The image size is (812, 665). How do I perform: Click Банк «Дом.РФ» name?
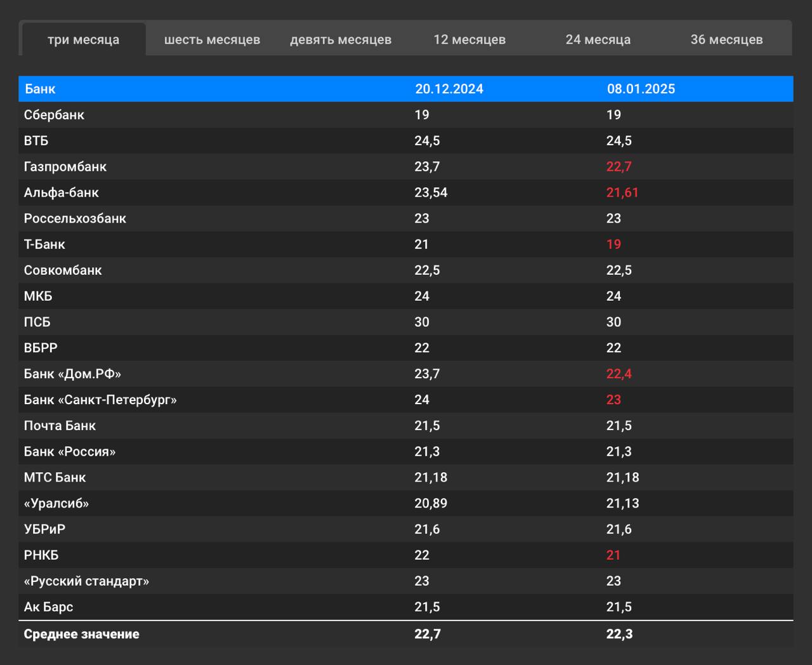[72, 374]
